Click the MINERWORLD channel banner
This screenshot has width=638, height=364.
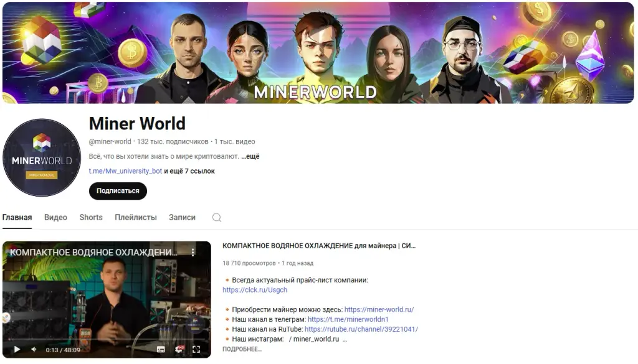318,53
